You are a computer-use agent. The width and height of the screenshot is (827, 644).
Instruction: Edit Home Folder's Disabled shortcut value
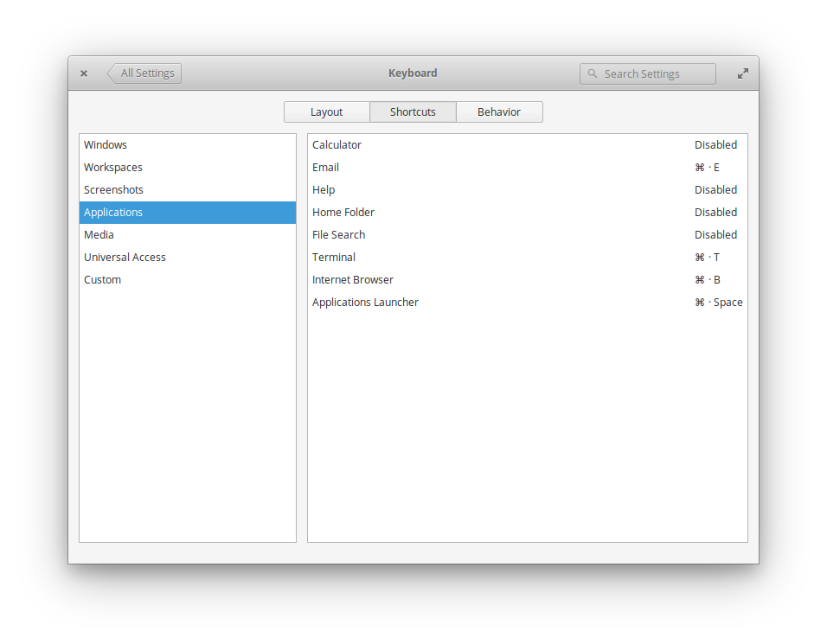tap(715, 213)
